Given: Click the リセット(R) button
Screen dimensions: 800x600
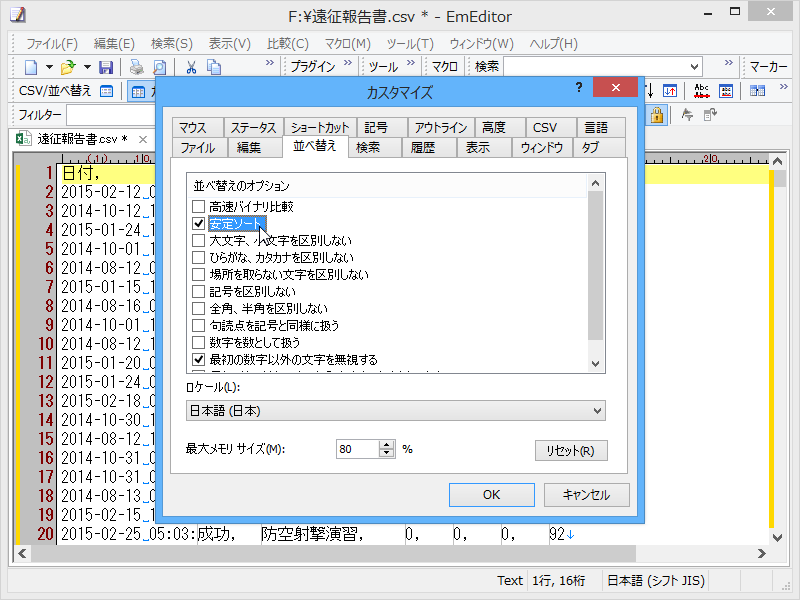Looking at the screenshot, I should click(571, 451).
